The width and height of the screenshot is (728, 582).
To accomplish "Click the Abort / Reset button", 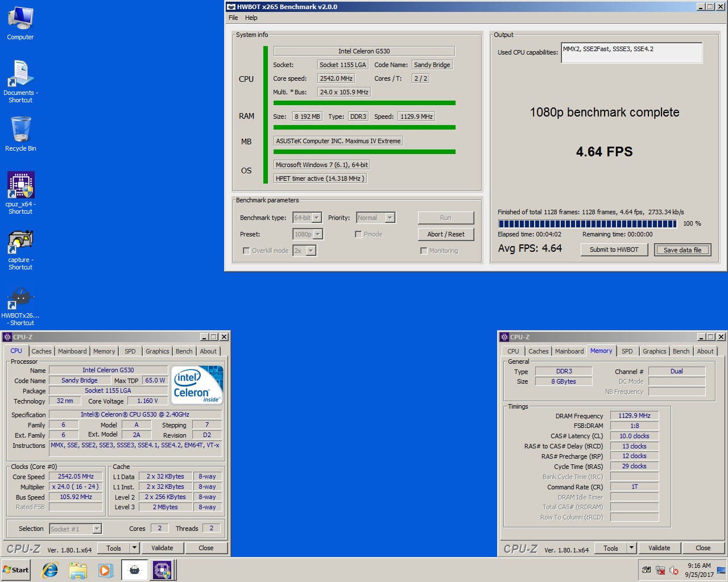I will pos(446,234).
